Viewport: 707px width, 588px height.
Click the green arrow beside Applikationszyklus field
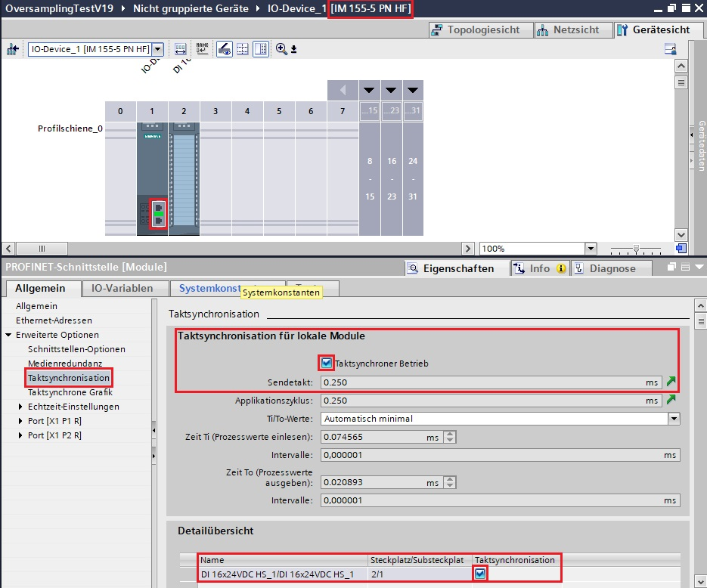670,400
